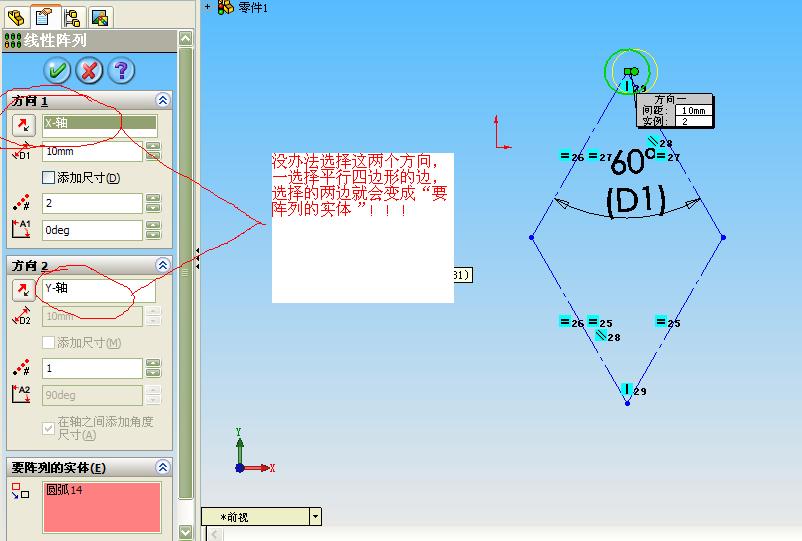Viewport: 802px width, 541px height.
Task: Edit the callout 实例 2 value
Action: 694,121
